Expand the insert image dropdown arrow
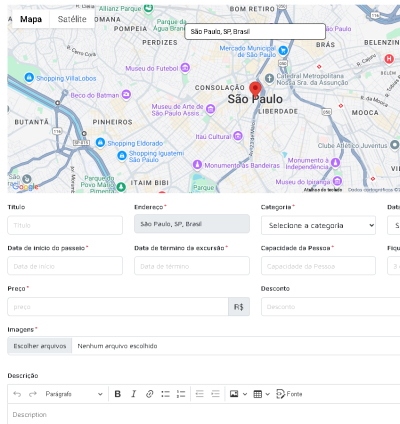 tap(245, 394)
